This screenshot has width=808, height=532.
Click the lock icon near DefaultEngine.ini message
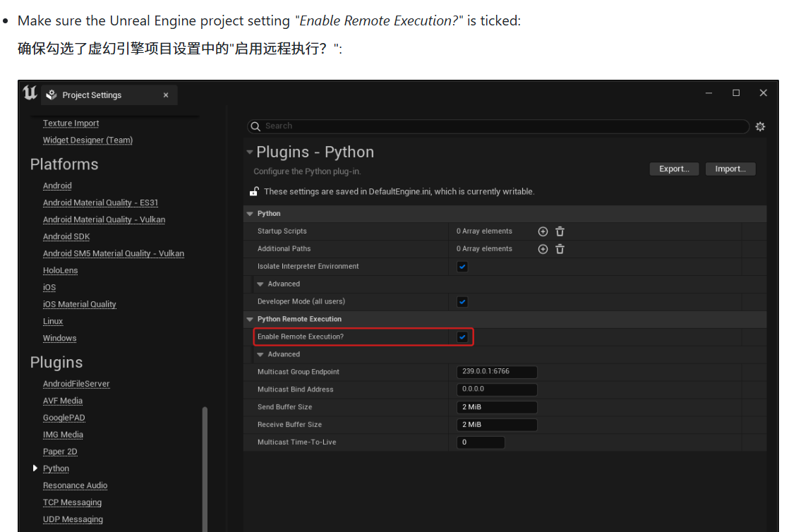252,191
